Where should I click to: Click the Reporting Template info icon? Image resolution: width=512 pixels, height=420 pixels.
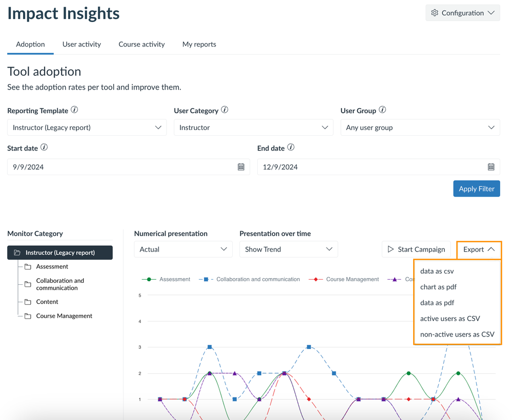[75, 110]
